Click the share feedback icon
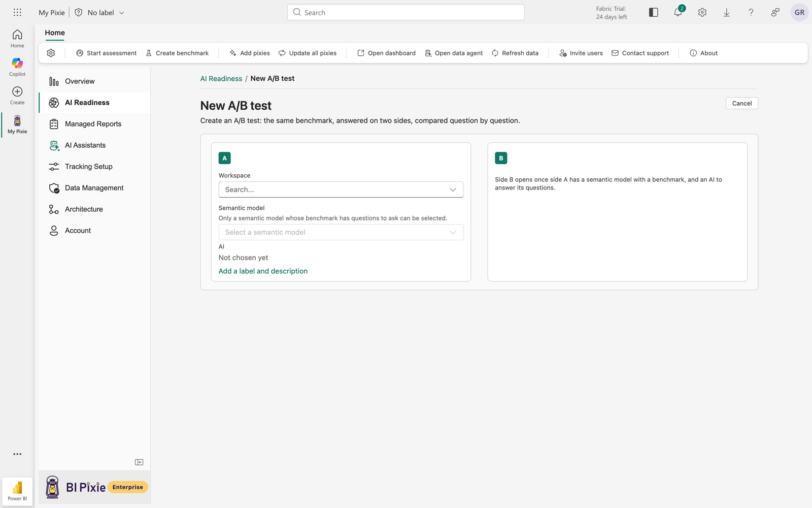812x508 pixels. point(775,12)
